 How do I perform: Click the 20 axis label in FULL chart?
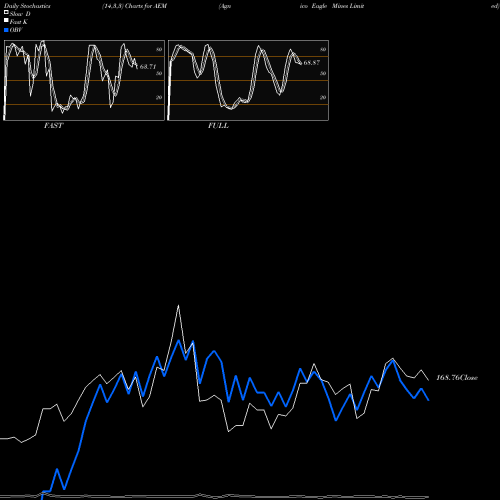click(x=323, y=98)
